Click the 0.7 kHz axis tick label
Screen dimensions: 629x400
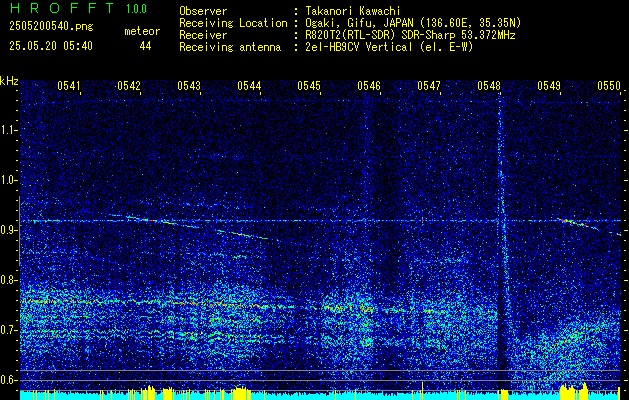click(x=8, y=330)
